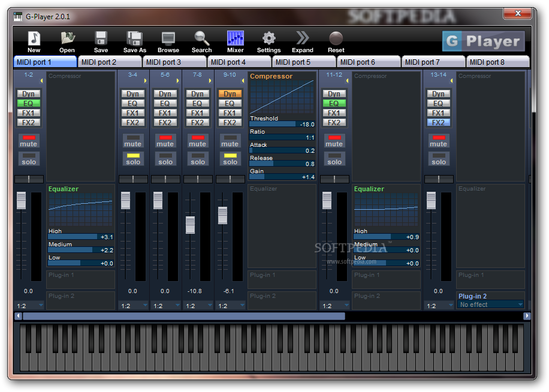Choose the Save As icon
549x392 pixels.
pyautogui.click(x=134, y=38)
